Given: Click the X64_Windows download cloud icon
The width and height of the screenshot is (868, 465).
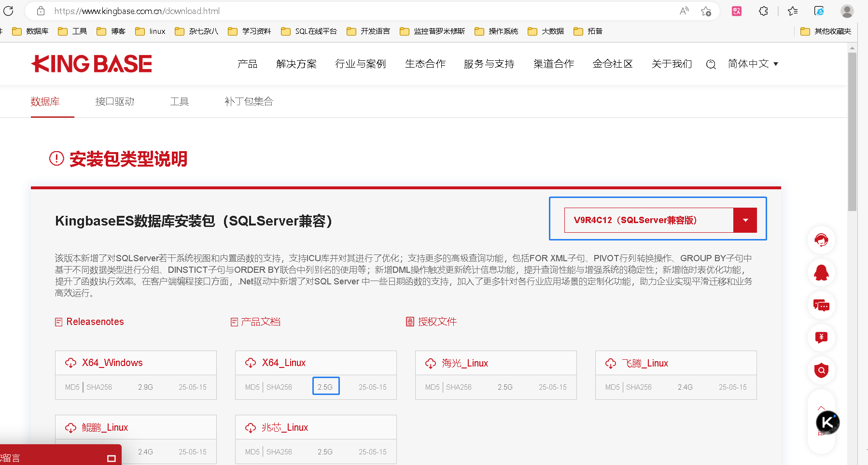Looking at the screenshot, I should tap(70, 363).
